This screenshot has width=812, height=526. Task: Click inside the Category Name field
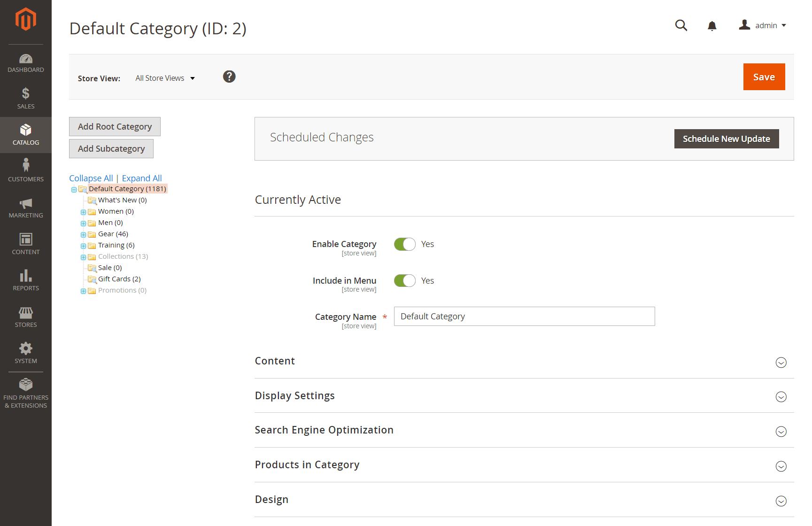pos(524,316)
